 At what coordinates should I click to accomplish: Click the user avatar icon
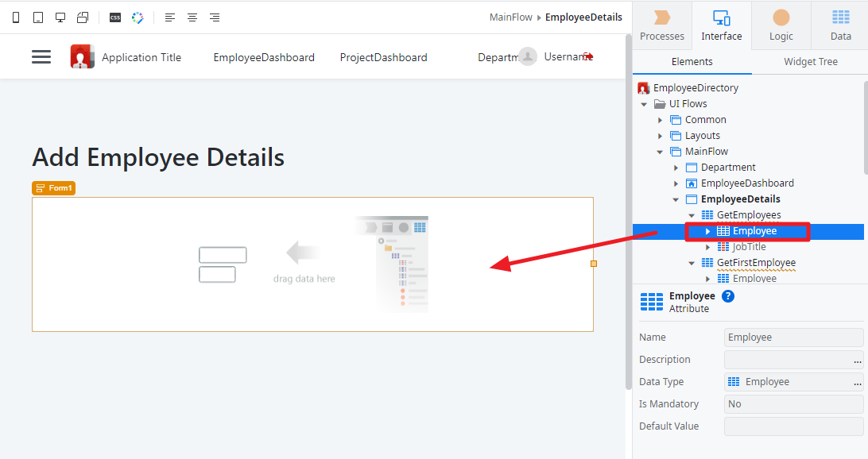(x=528, y=56)
